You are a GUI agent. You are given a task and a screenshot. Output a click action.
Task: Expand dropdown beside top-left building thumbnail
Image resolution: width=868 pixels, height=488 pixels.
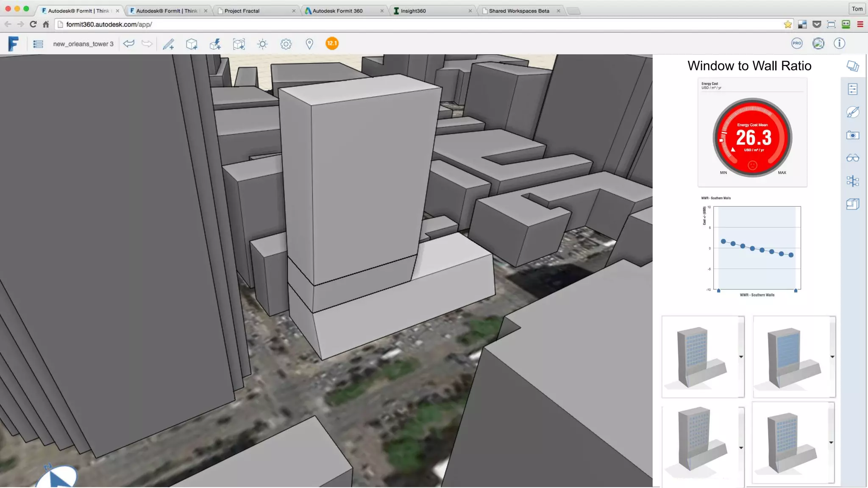(741, 357)
